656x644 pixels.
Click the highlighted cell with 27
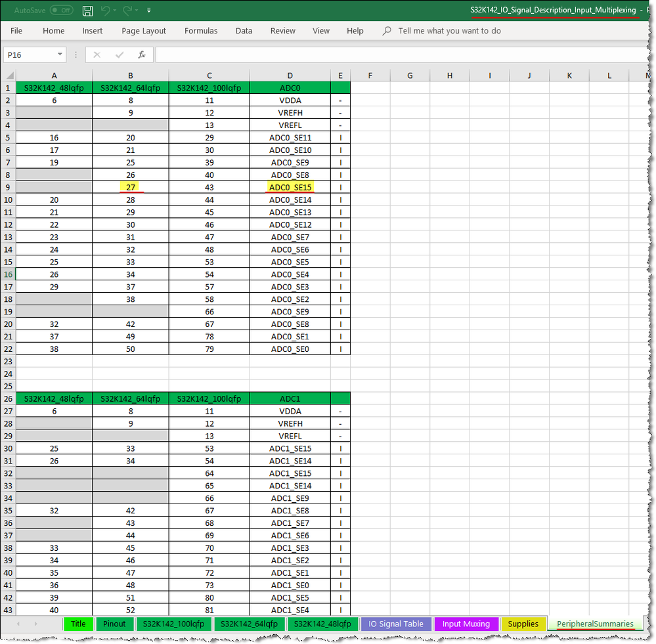pos(131,187)
